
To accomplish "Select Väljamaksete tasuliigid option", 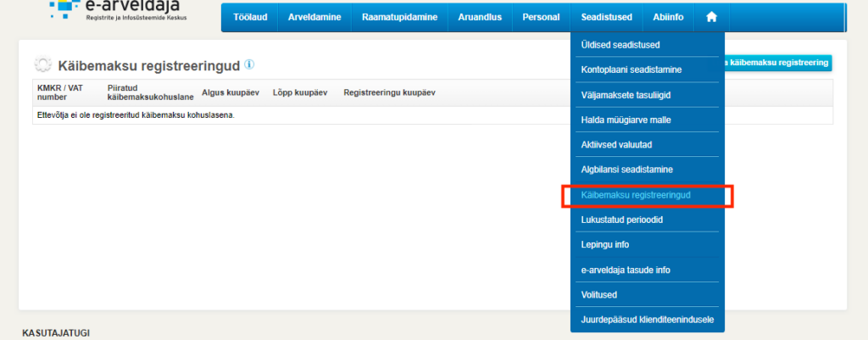I will tap(626, 95).
